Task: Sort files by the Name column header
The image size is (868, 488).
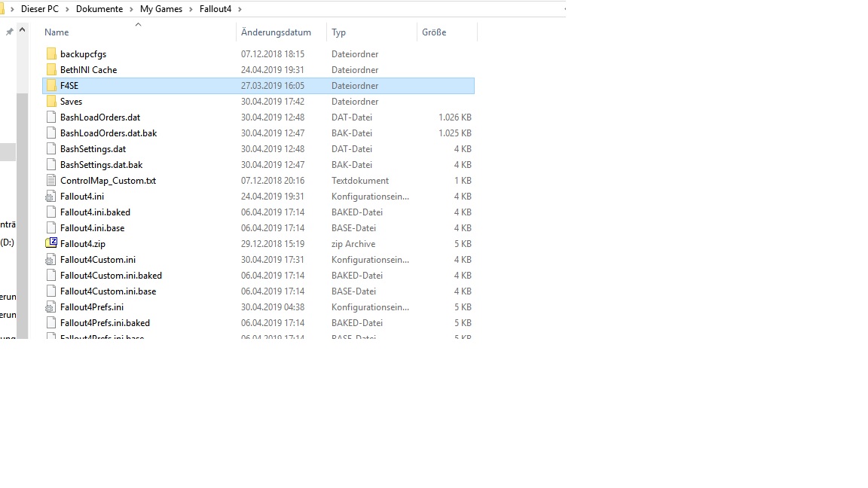Action: 57,32
